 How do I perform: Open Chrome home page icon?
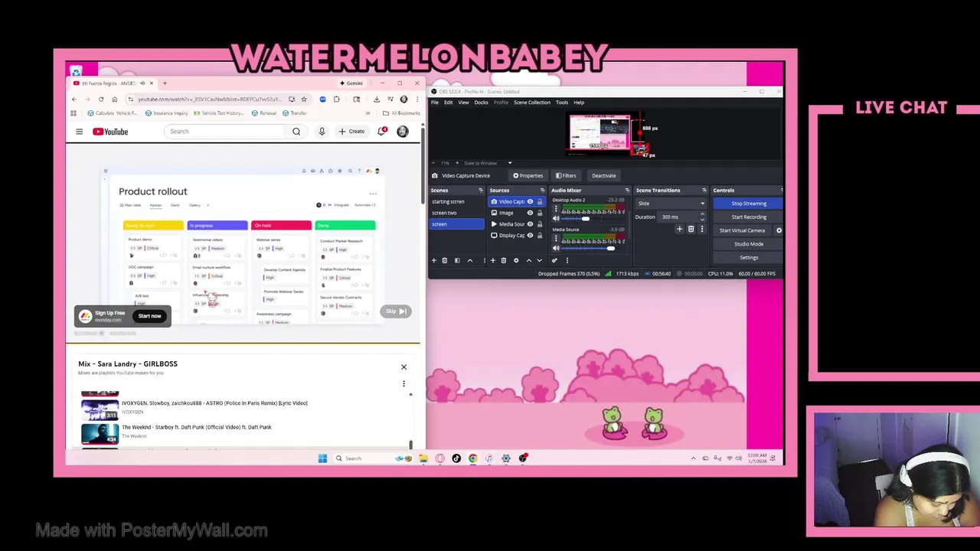coord(114,99)
